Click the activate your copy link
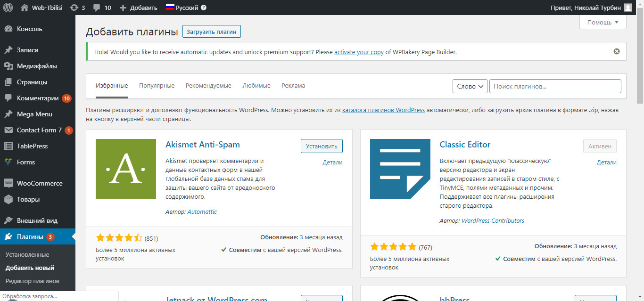Image resolution: width=644 pixels, height=301 pixels. (359, 52)
